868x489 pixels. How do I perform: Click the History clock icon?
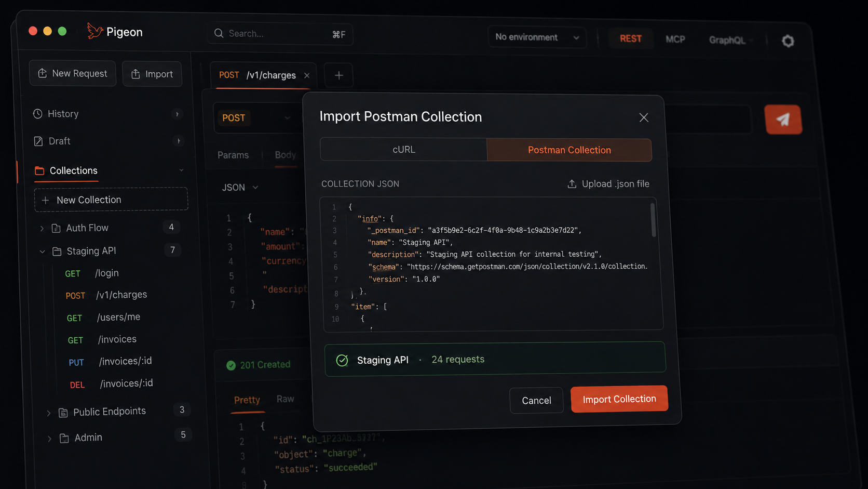point(38,114)
